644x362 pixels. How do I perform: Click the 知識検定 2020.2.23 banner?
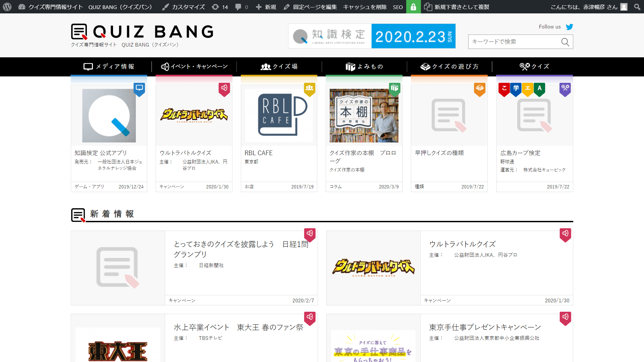click(372, 36)
